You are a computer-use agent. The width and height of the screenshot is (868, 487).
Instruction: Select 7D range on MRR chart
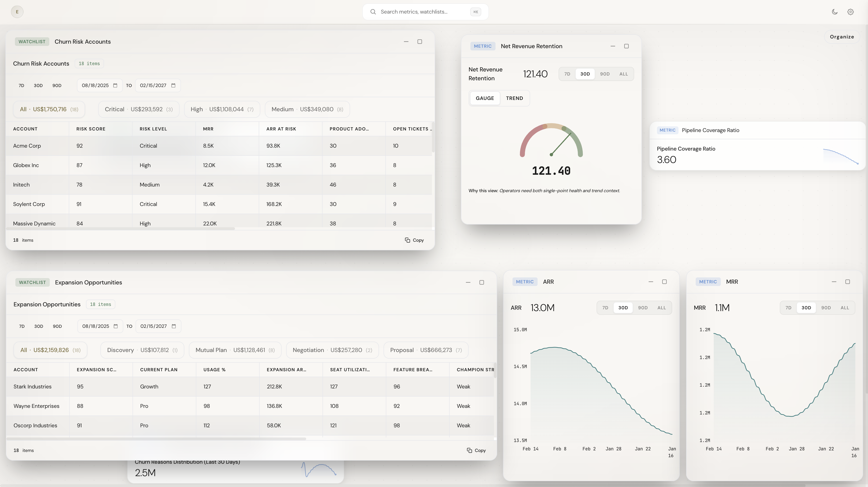[x=788, y=307]
